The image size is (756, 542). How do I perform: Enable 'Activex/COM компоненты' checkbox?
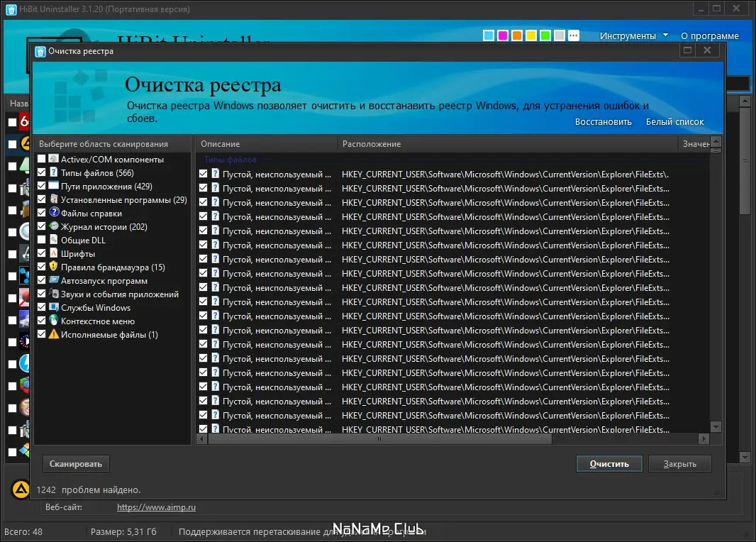[x=41, y=159]
